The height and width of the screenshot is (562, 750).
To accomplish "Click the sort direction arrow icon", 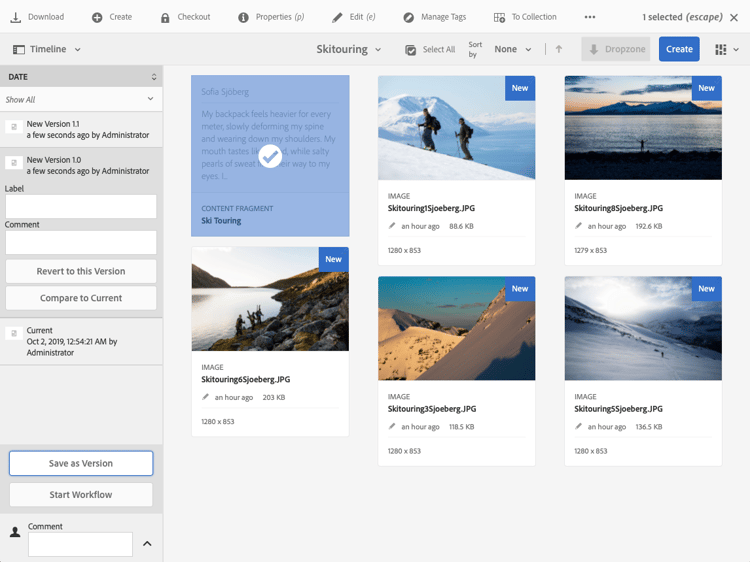I will coord(559,49).
